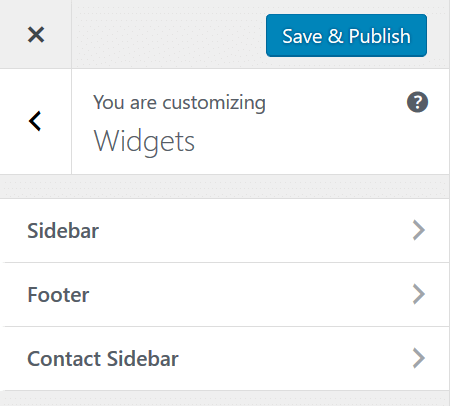
Task: Click the Footer row in the Widgets list
Action: click(x=225, y=294)
